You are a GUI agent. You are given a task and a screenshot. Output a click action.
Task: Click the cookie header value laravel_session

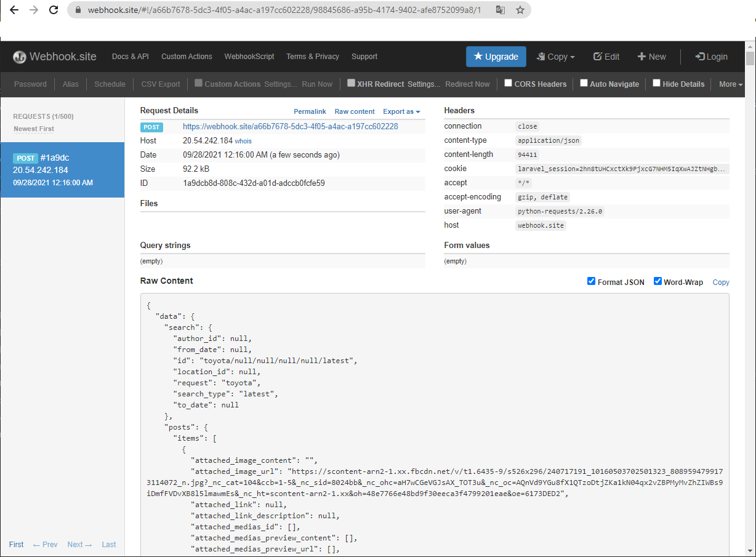(622, 169)
